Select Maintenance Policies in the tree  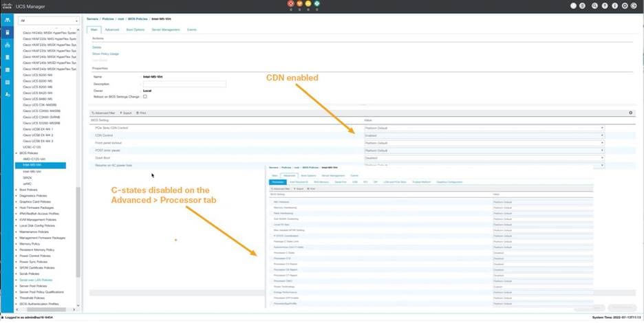[34, 232]
